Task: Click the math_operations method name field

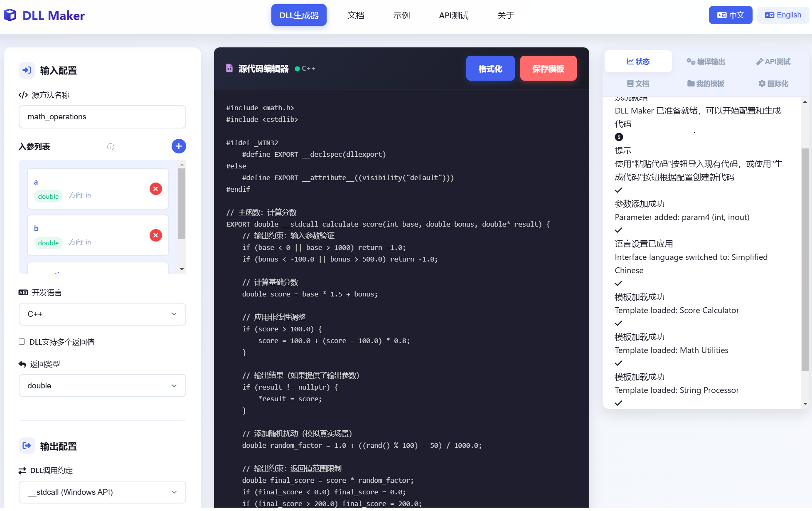Action: pos(102,117)
